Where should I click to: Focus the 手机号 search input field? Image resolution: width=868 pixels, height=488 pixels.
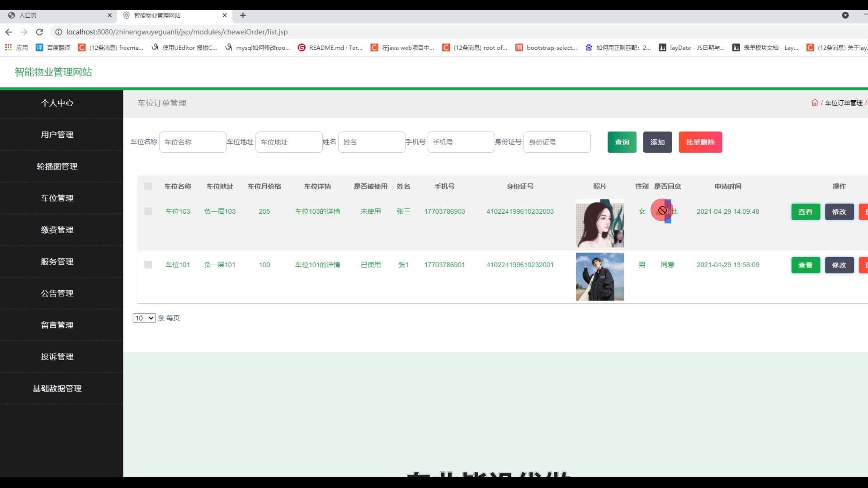461,142
